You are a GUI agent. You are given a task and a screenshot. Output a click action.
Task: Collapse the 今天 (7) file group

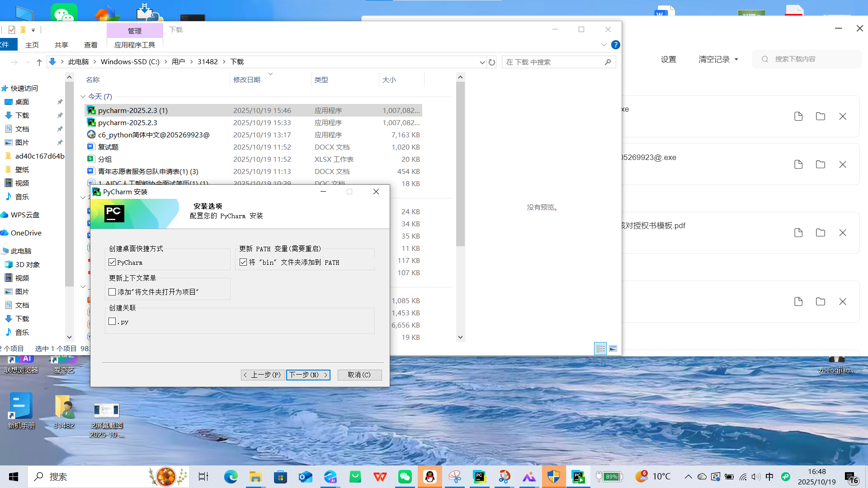pos(83,96)
